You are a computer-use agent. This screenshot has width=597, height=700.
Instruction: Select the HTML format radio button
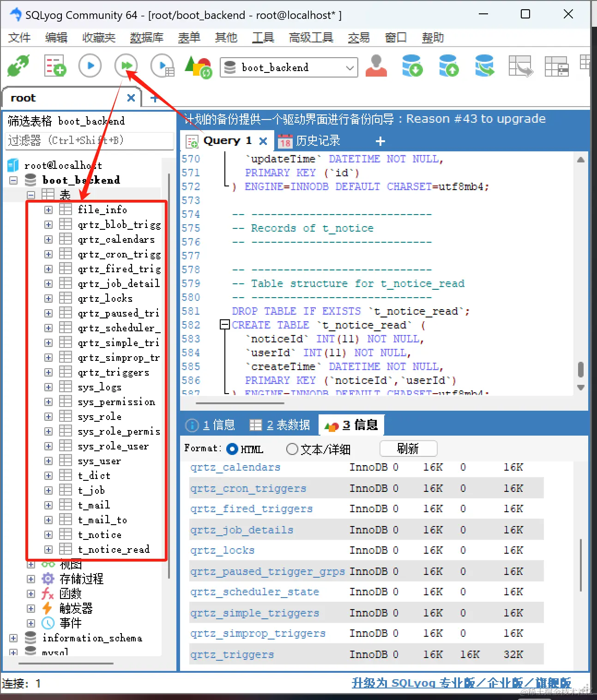pos(232,449)
